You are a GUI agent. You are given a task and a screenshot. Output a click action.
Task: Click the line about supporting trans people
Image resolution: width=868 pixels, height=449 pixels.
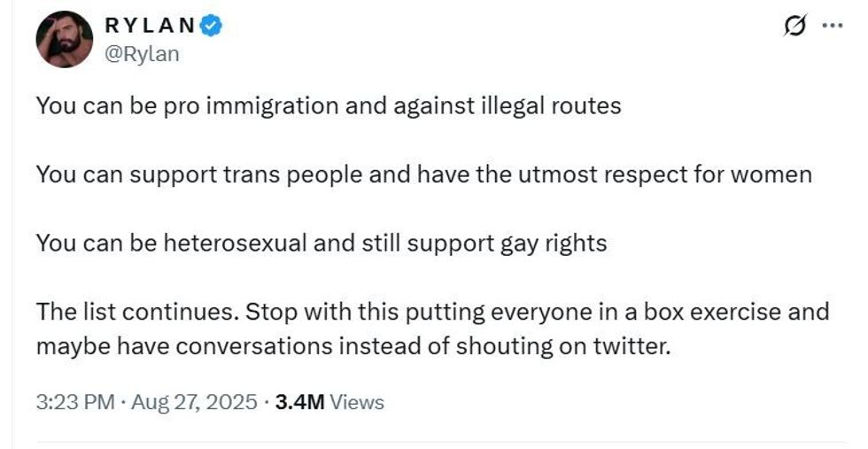(x=423, y=174)
